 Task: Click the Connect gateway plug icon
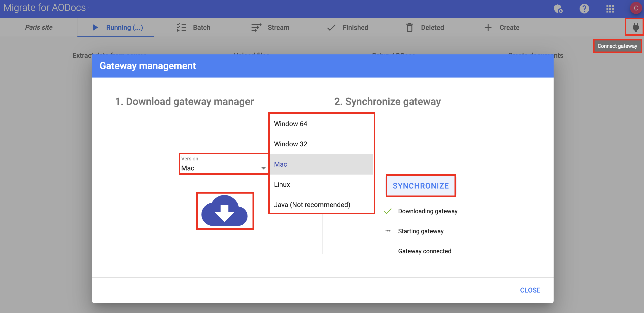click(x=635, y=27)
